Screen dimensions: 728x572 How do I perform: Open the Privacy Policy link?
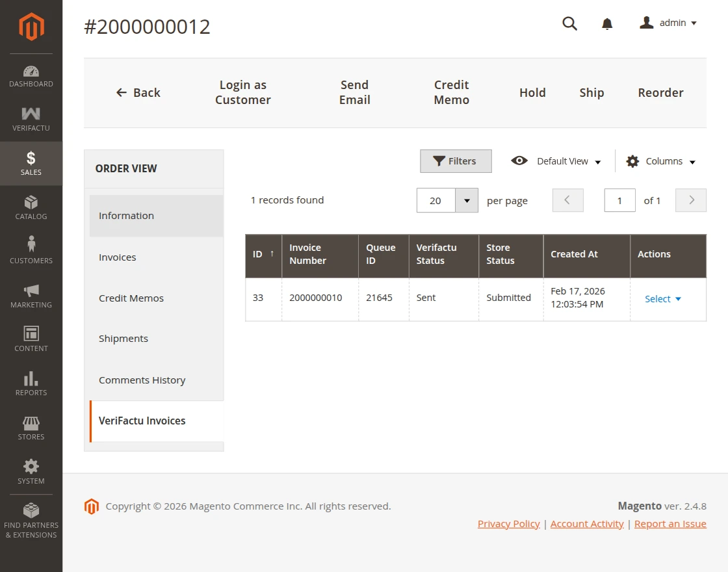508,523
